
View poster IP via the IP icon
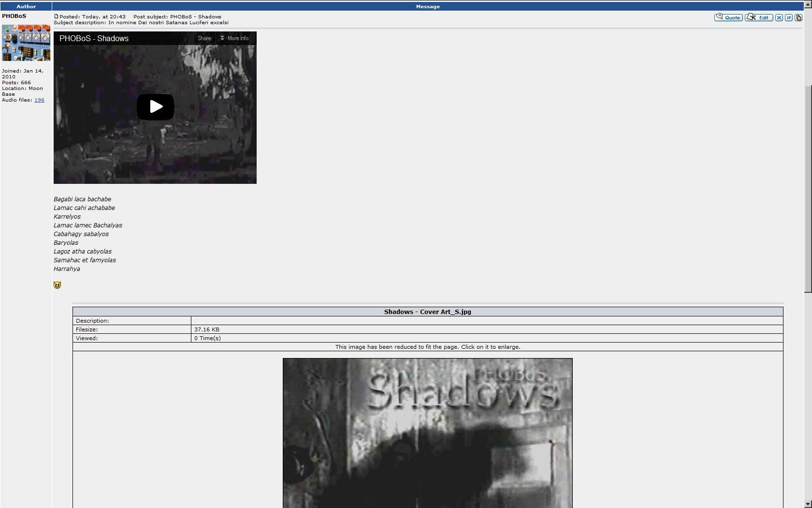tap(788, 17)
